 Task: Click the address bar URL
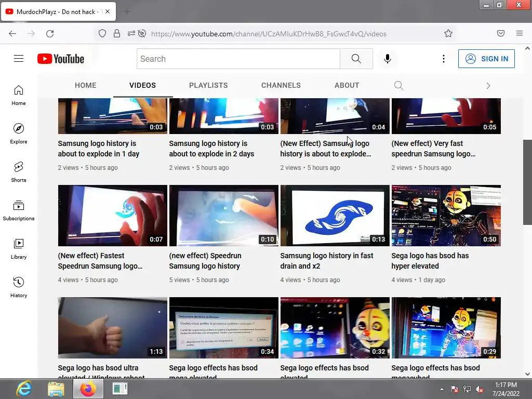click(x=269, y=34)
